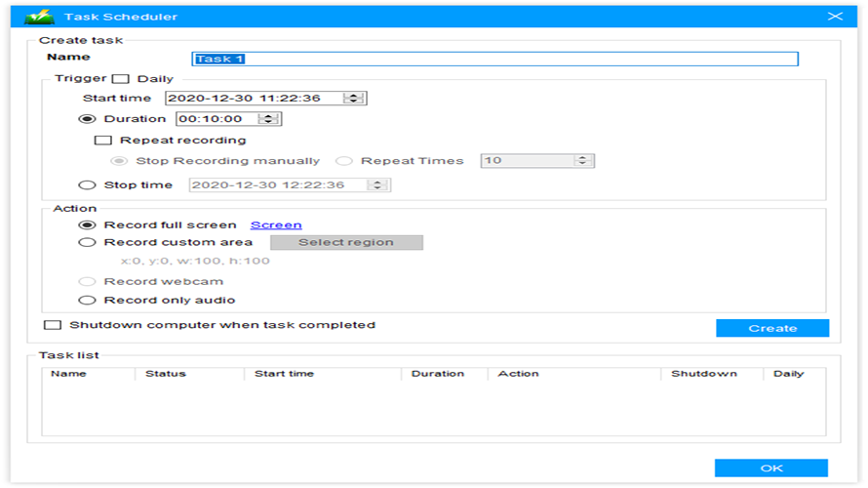Screen dimensions: 868x488
Task: Click the Start time column header
Action: coord(284,374)
